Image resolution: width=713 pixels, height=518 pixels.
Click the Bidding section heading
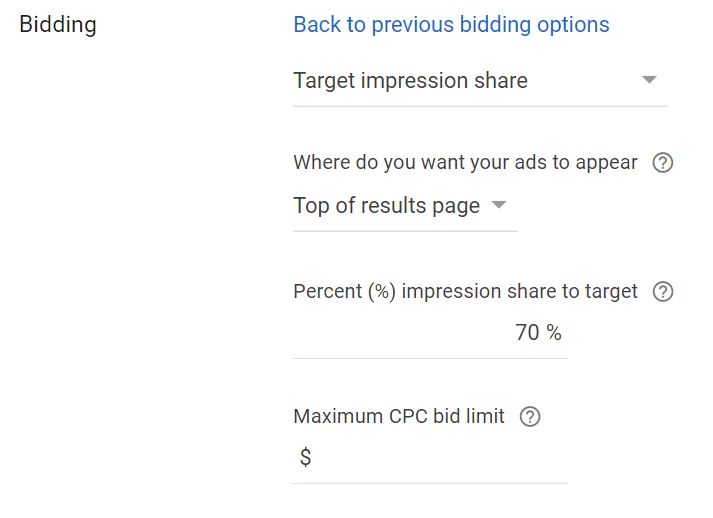(x=58, y=25)
